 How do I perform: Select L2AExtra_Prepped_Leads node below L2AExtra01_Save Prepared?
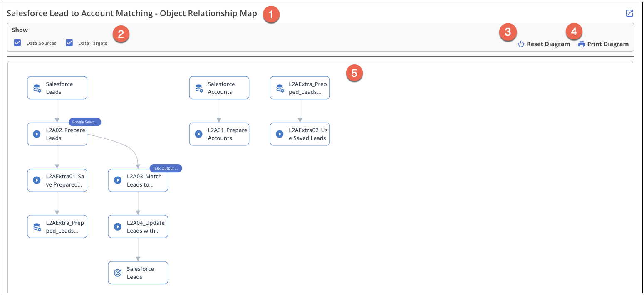[x=57, y=226]
